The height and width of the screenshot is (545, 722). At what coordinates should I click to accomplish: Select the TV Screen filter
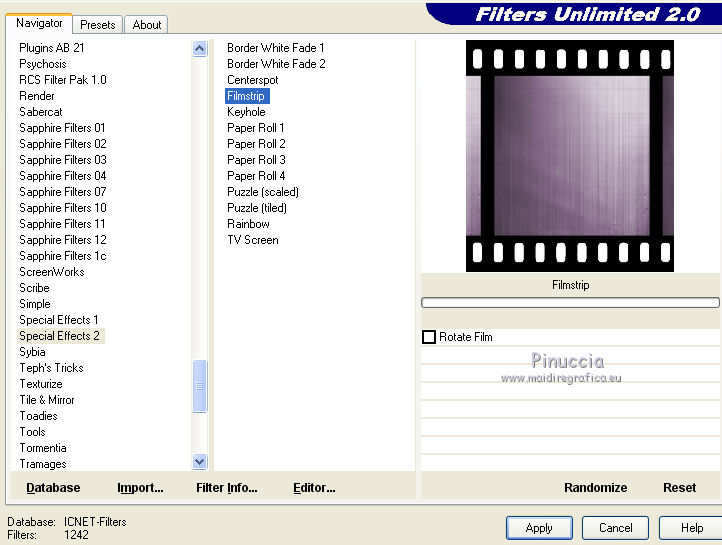click(x=253, y=240)
